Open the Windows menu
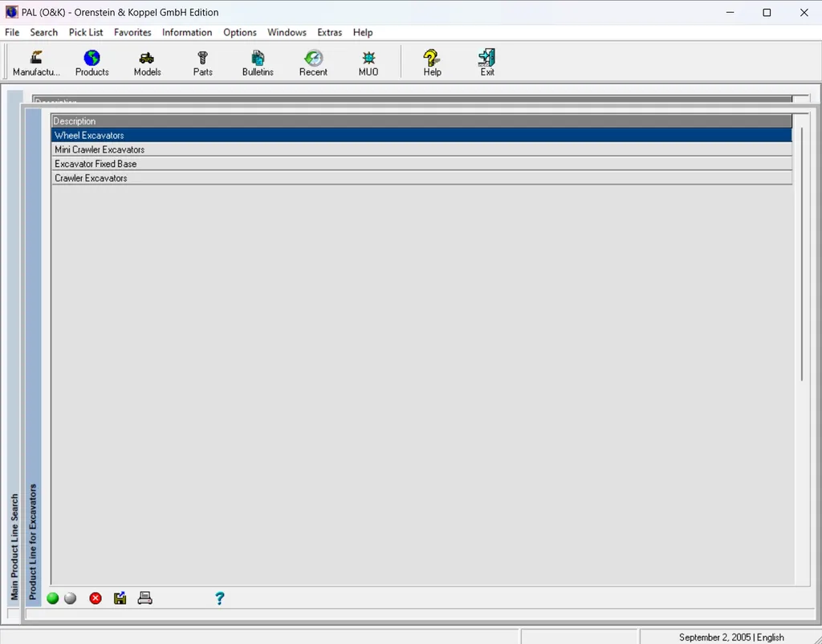This screenshot has height=644, width=822. [x=287, y=32]
